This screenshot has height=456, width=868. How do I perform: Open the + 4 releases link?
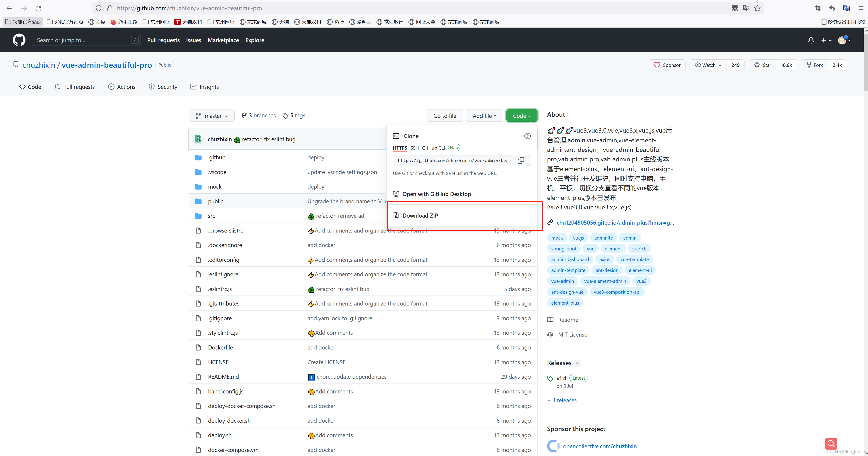coord(562,400)
